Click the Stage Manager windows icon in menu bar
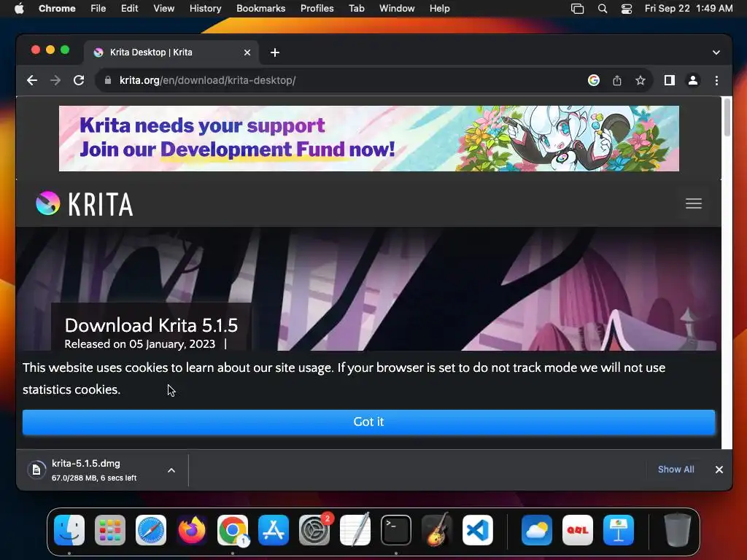The width and height of the screenshot is (747, 560). [578, 9]
